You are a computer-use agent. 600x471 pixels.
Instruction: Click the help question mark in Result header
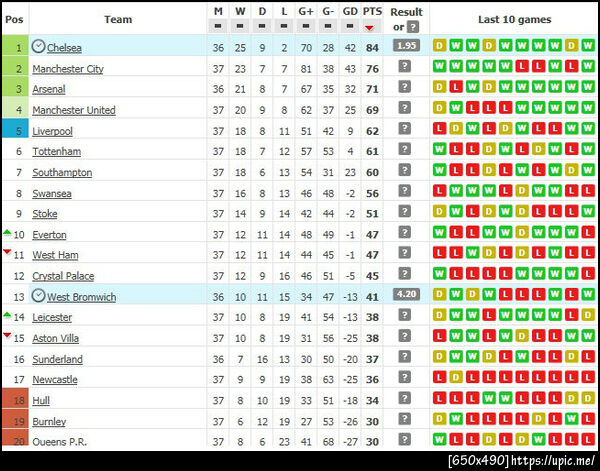[412, 27]
